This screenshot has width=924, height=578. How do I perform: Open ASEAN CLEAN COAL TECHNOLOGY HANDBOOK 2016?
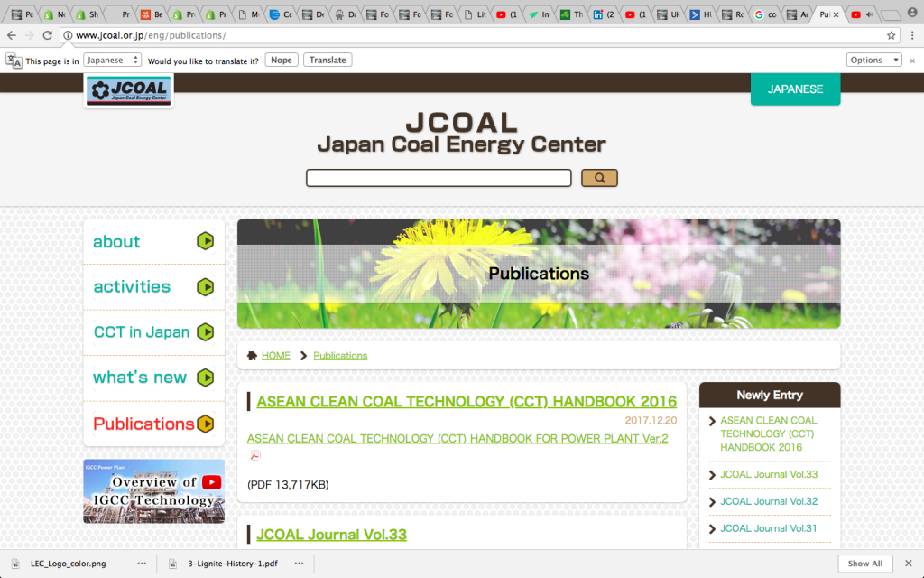[466, 401]
